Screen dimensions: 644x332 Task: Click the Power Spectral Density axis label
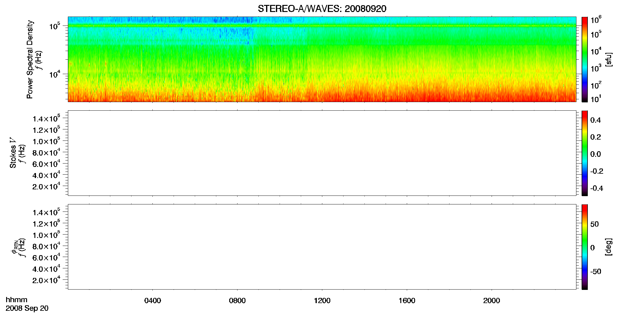pos(30,59)
